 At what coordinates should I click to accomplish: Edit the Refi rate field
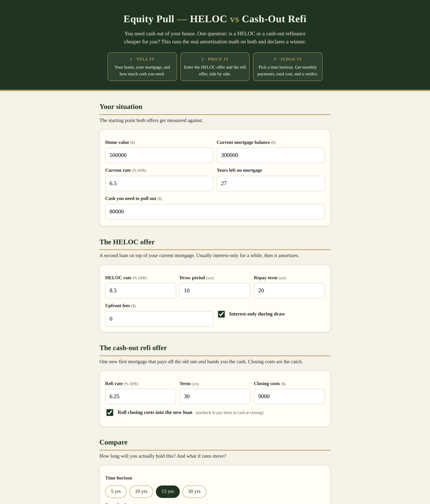(141, 396)
